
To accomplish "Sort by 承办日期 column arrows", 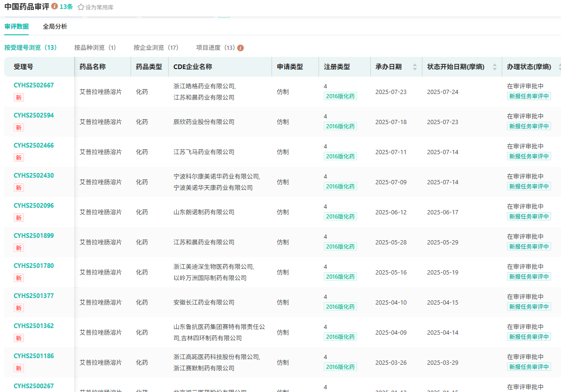I will 414,67.
